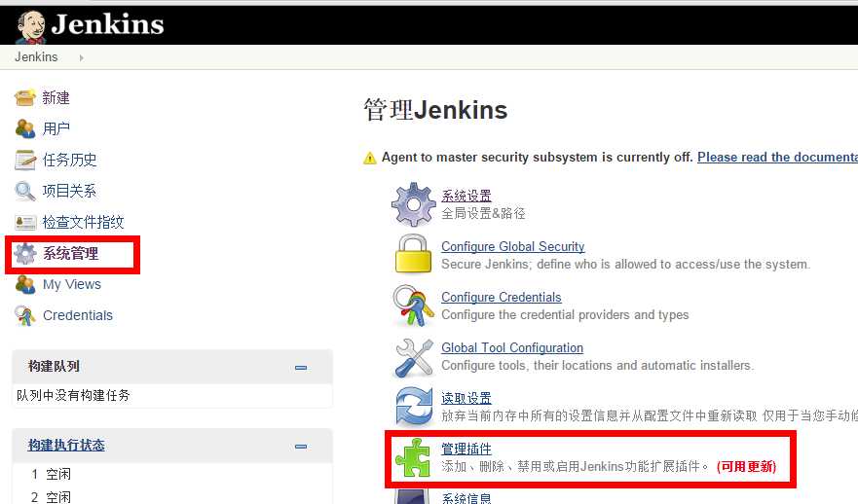Click the security warning triangle icon
This screenshot has width=858, height=504.
[370, 159]
